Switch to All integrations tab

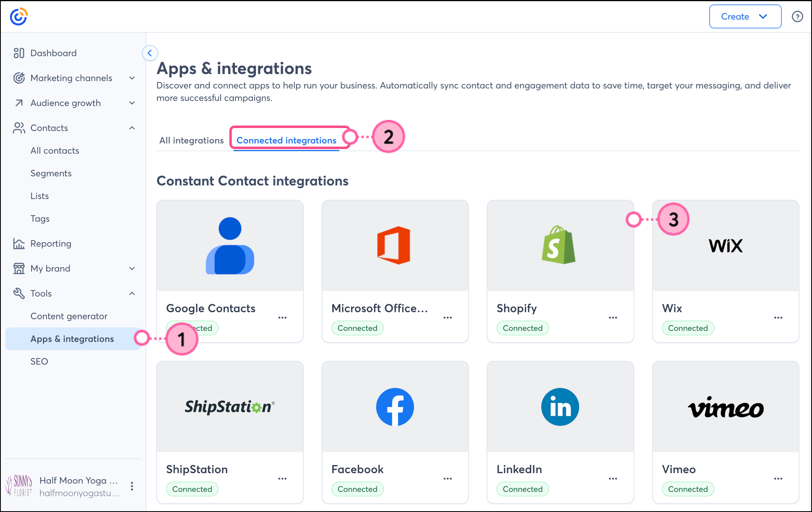pyautogui.click(x=191, y=140)
